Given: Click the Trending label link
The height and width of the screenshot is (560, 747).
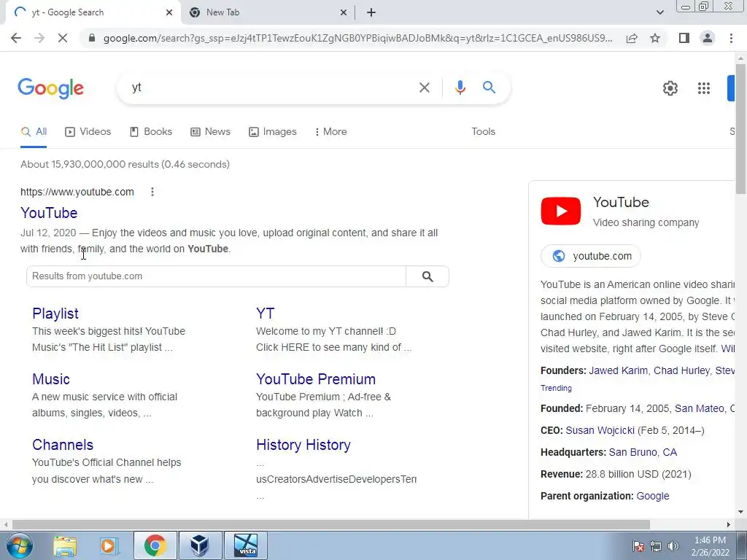Looking at the screenshot, I should click(556, 389).
